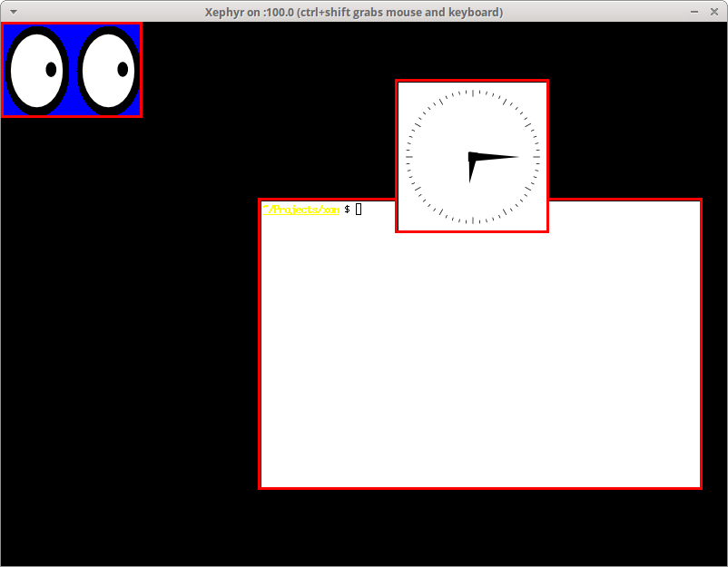Click the left eye's black pupil
Screen dimensions: 728x567
(x=51, y=69)
